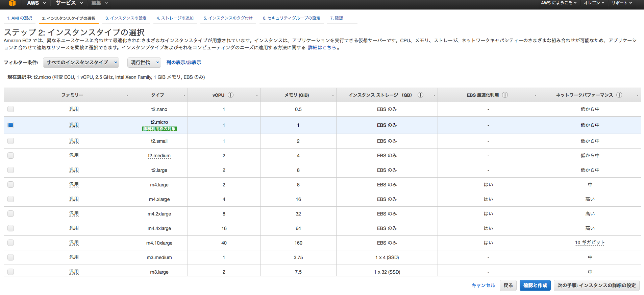Open ファミリー column sort arrow
This screenshot has width=644, height=295.
tap(127, 95)
